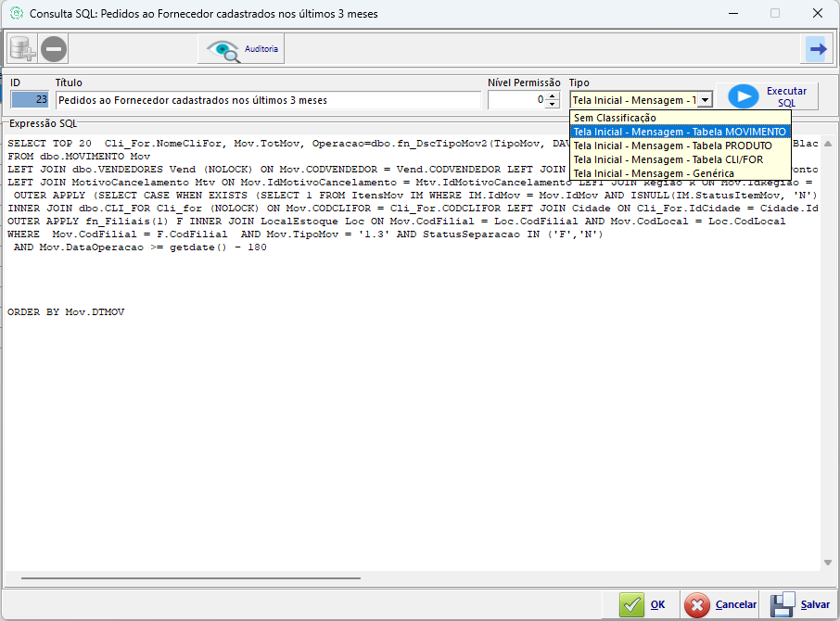This screenshot has height=621, width=840.
Task: Open Auditoria with the eye icon
Action: pos(241,48)
